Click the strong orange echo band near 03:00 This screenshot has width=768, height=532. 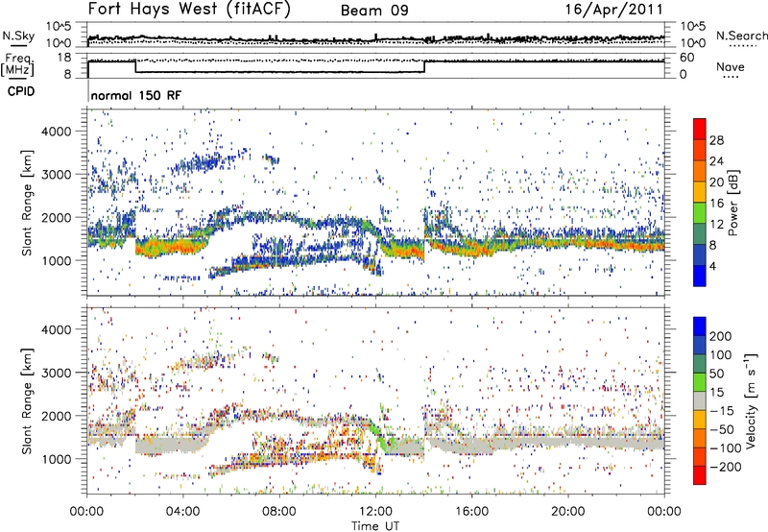169,246
